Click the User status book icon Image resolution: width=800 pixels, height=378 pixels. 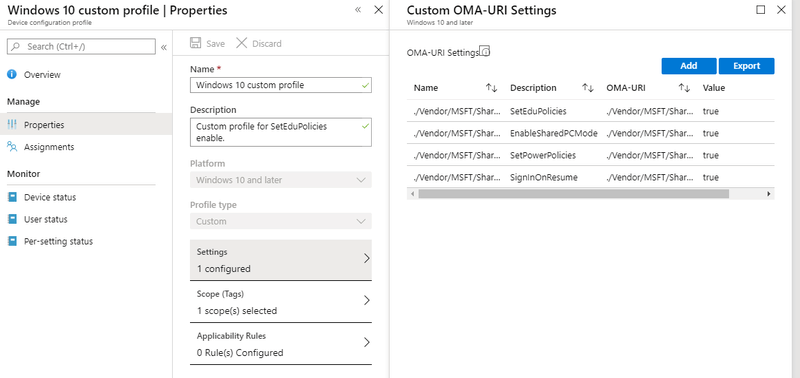pos(12,219)
